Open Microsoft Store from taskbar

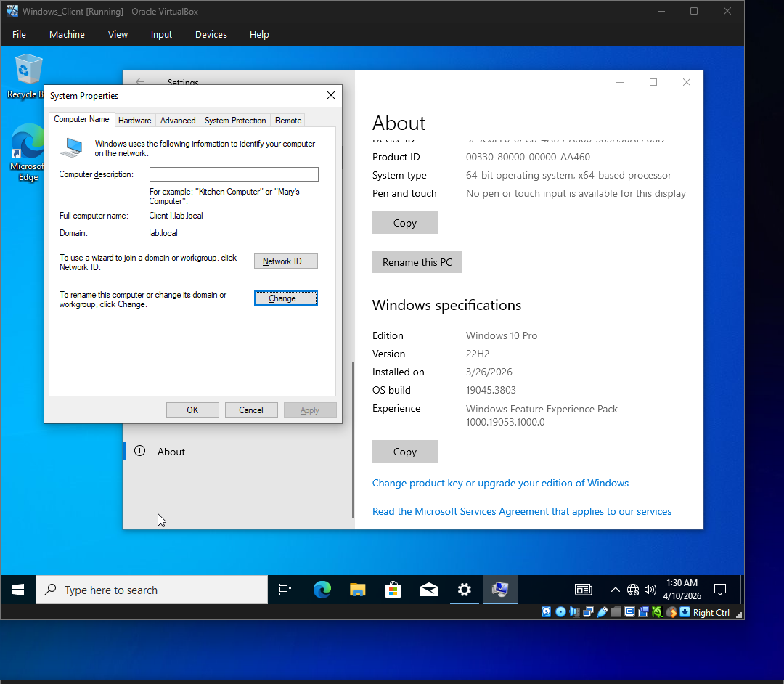click(x=393, y=590)
